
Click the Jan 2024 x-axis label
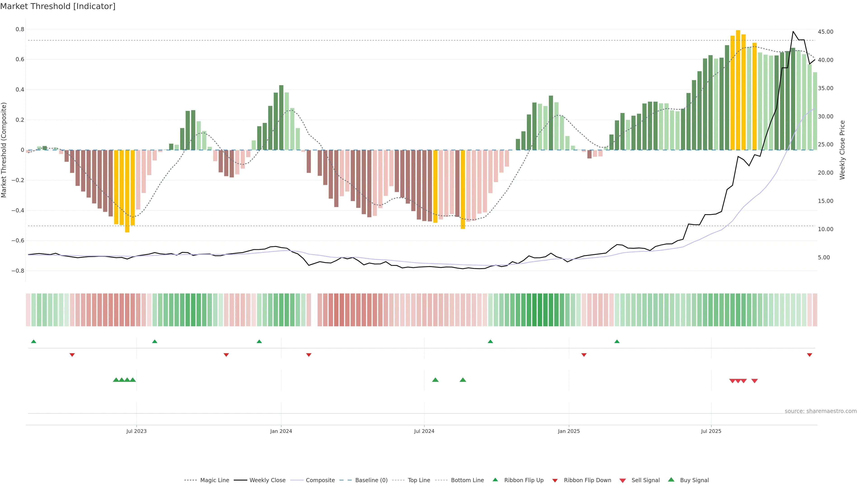[281, 431]
